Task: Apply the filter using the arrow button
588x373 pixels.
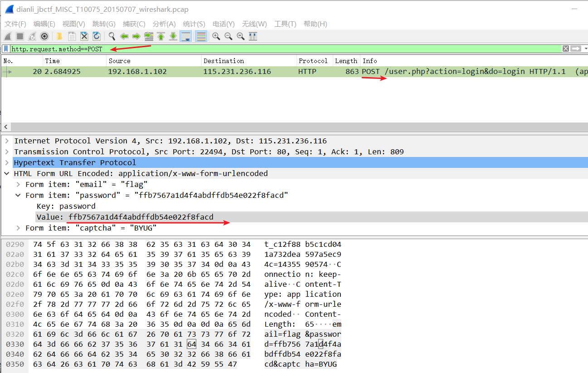Action: [575, 48]
